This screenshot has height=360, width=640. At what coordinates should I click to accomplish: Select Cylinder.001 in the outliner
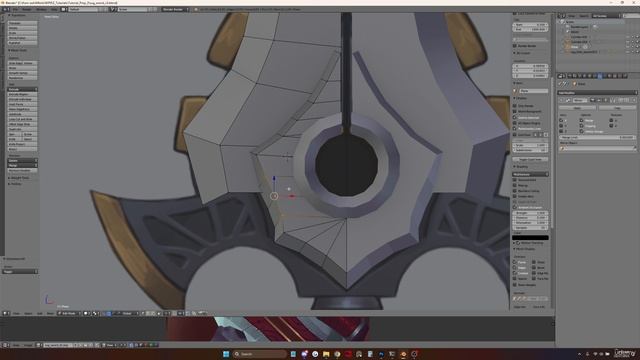pyautogui.click(x=579, y=37)
